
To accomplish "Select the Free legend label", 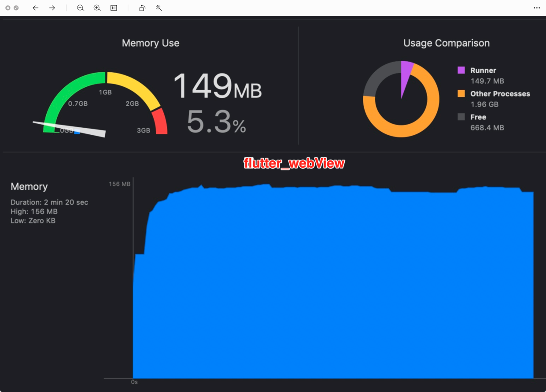I will click(478, 117).
